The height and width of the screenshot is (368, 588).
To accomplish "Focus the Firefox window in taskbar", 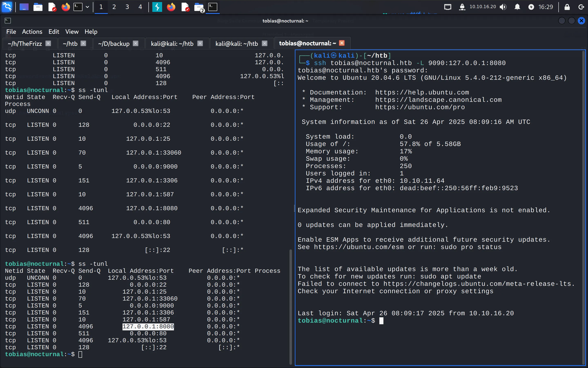I will coord(171,7).
